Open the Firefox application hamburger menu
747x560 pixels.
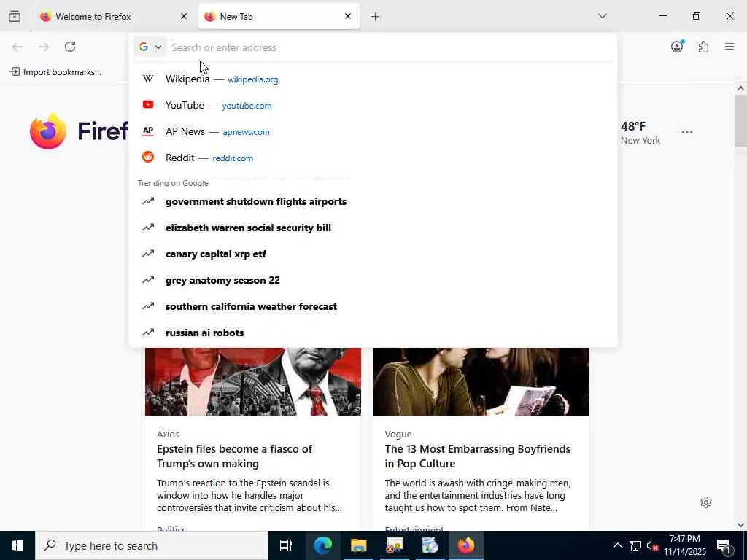tap(729, 47)
